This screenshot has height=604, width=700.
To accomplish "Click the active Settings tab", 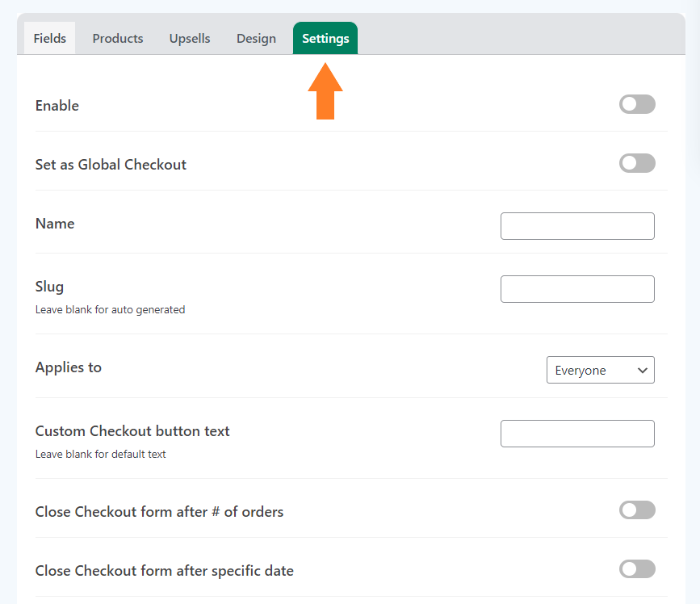I will pyautogui.click(x=325, y=39).
